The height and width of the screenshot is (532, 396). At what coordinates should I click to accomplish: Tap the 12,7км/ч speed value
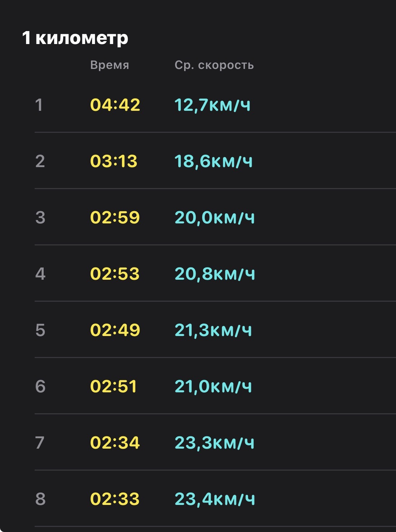click(x=212, y=105)
